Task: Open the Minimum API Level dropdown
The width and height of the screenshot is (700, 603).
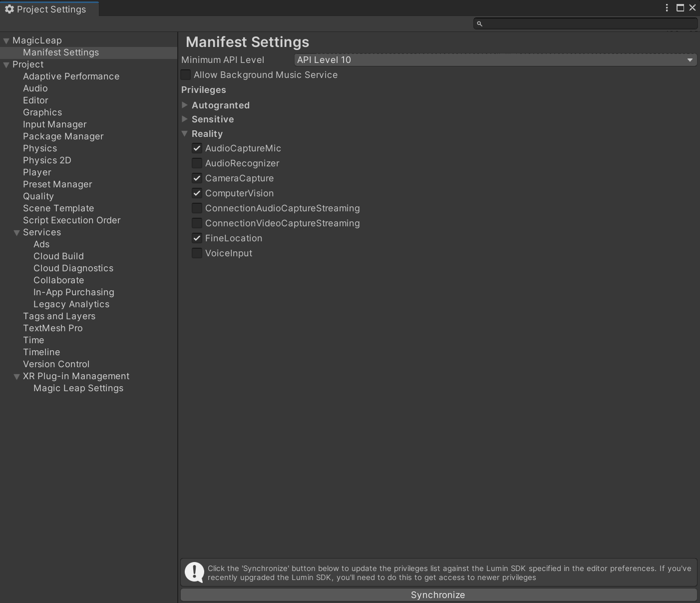Action: click(495, 60)
